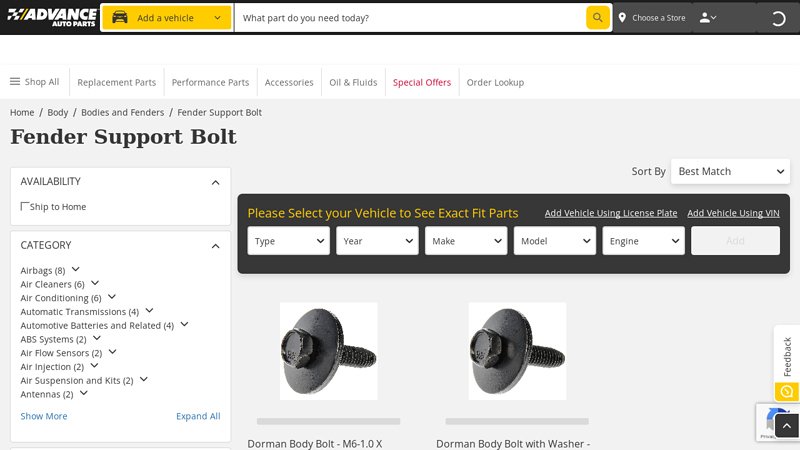The height and width of the screenshot is (450, 800).
Task: Click the Feedback side tab
Action: click(787, 356)
